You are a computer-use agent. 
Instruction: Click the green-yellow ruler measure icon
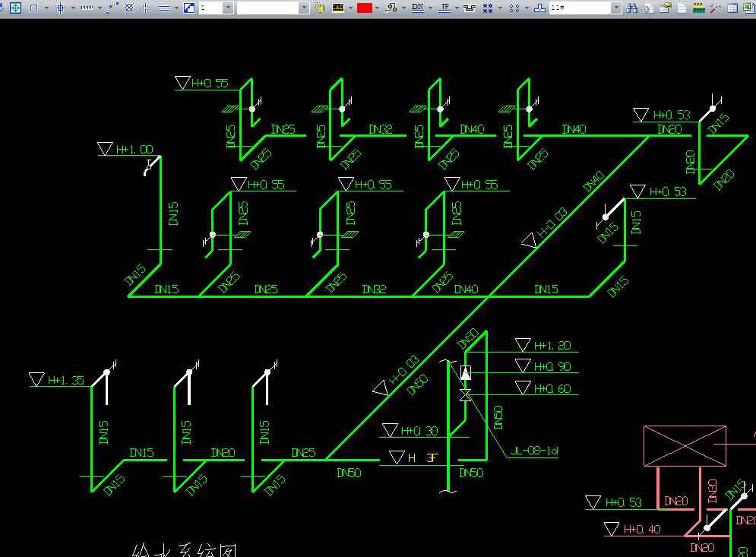[698, 8]
